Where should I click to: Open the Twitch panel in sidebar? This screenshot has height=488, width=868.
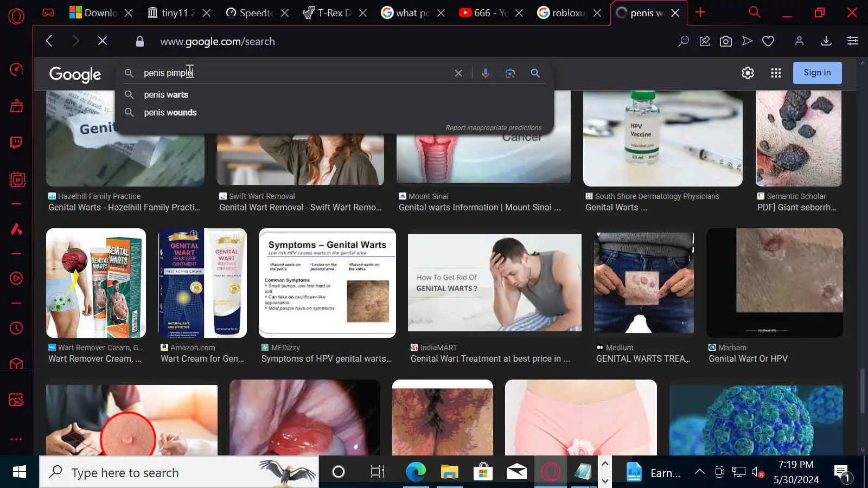(16, 143)
